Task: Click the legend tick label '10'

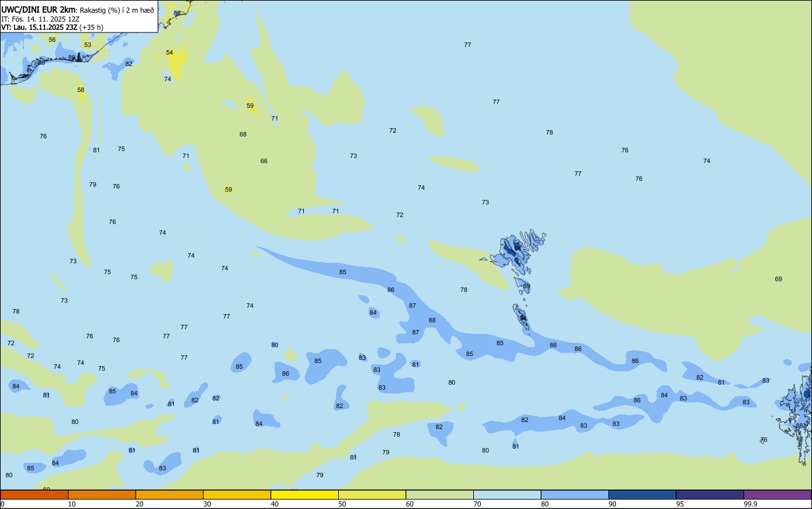Action: pos(72,504)
